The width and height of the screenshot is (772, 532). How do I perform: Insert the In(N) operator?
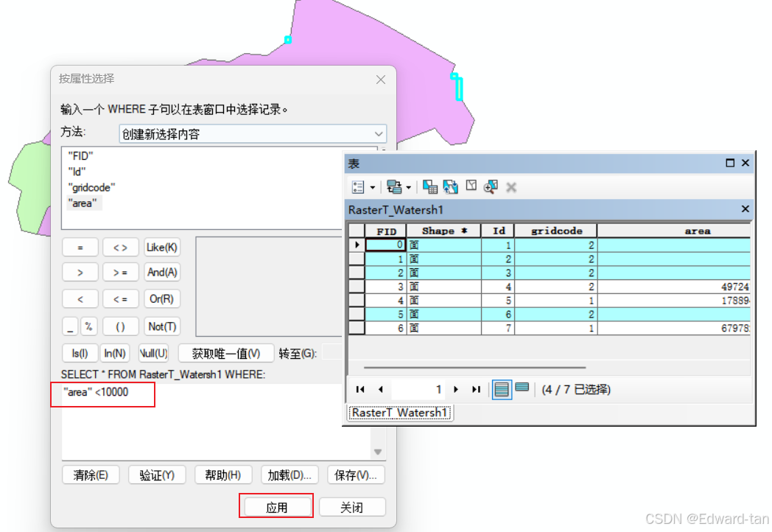tap(115, 353)
